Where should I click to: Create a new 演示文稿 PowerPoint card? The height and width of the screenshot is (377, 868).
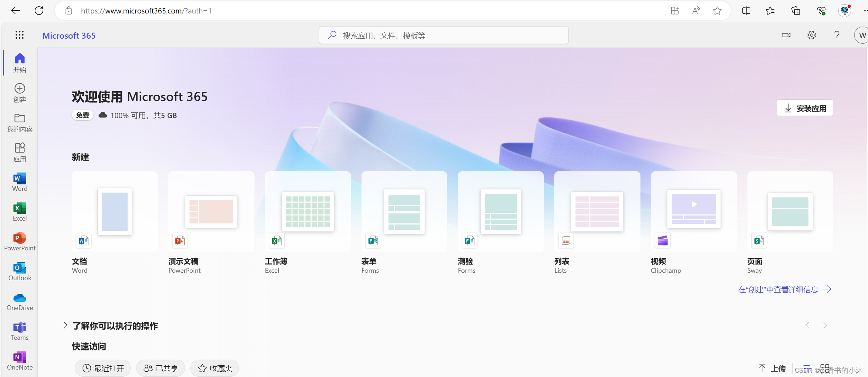[x=211, y=223]
